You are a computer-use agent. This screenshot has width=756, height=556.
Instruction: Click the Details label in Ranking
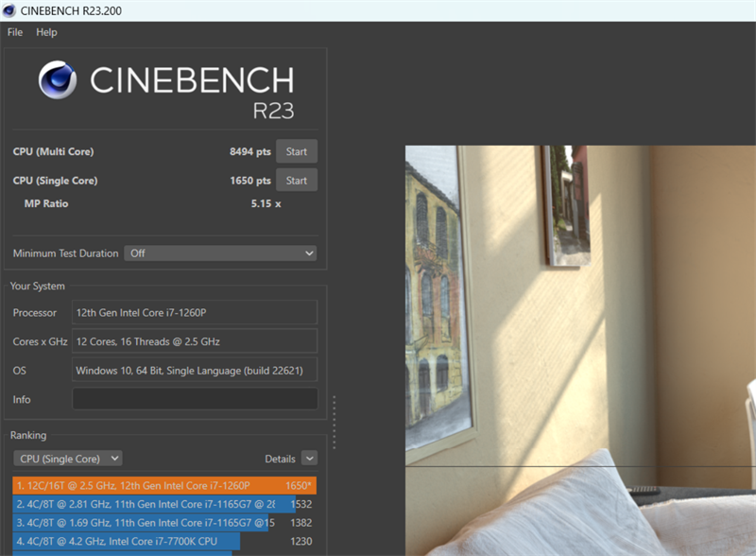click(x=280, y=459)
